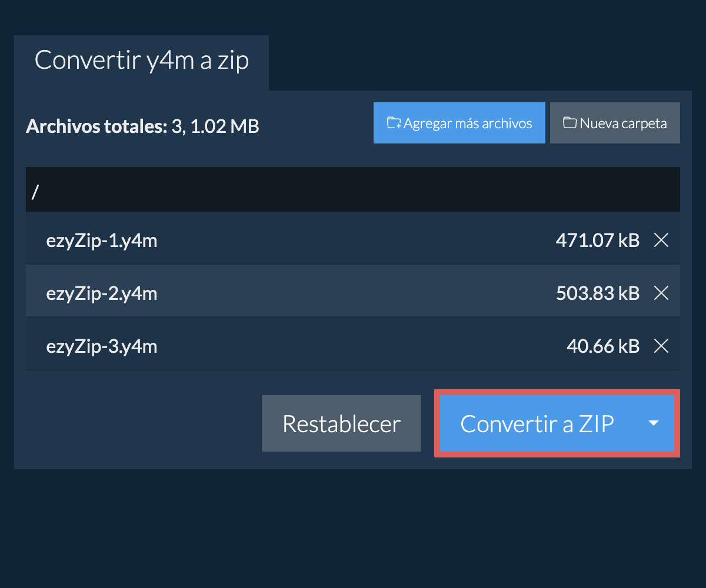Select the ezyZip-3.y4m file name

click(x=102, y=346)
